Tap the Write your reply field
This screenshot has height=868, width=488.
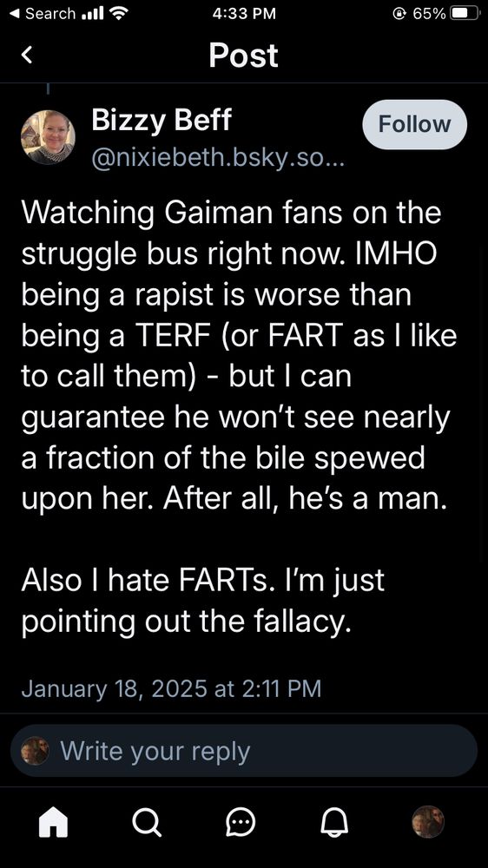pyautogui.click(x=244, y=751)
